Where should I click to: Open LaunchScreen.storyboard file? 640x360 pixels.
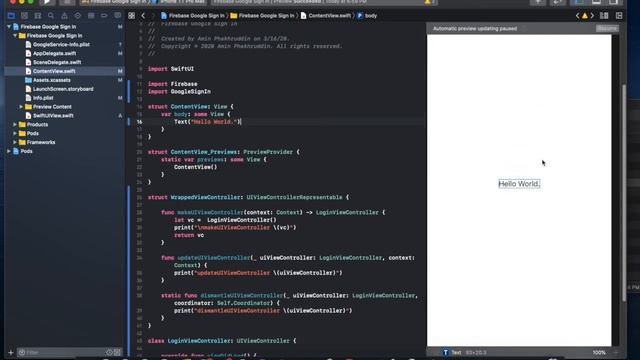[x=63, y=89]
